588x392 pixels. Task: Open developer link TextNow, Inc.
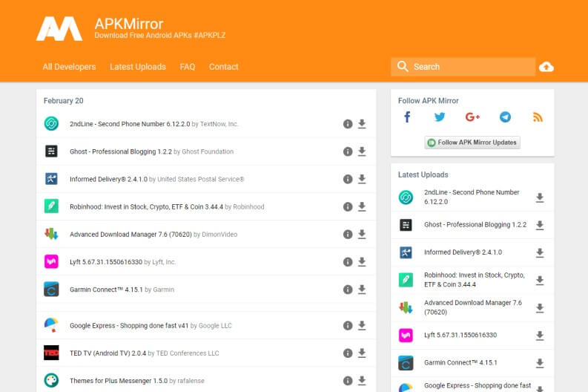(x=219, y=124)
